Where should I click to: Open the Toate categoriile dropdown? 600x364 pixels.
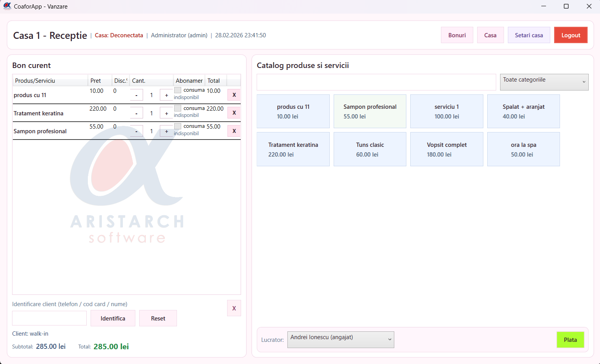tap(544, 82)
